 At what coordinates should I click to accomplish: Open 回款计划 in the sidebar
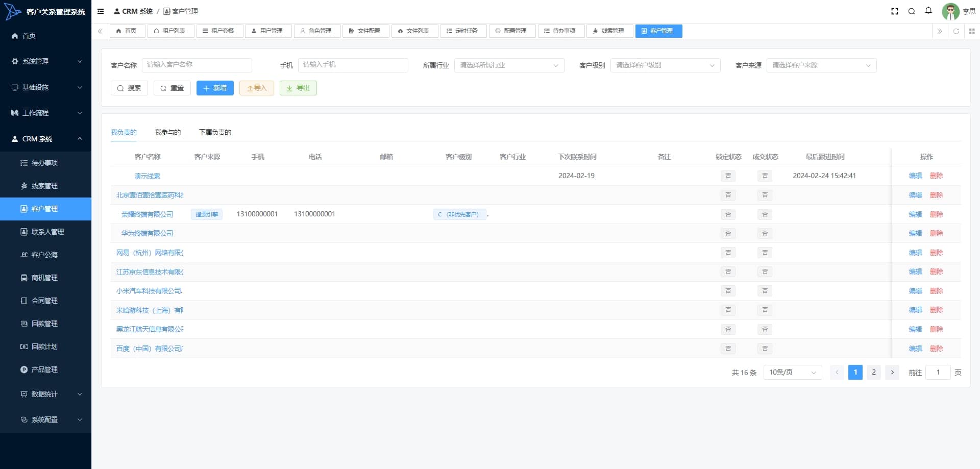pyautogui.click(x=45, y=347)
